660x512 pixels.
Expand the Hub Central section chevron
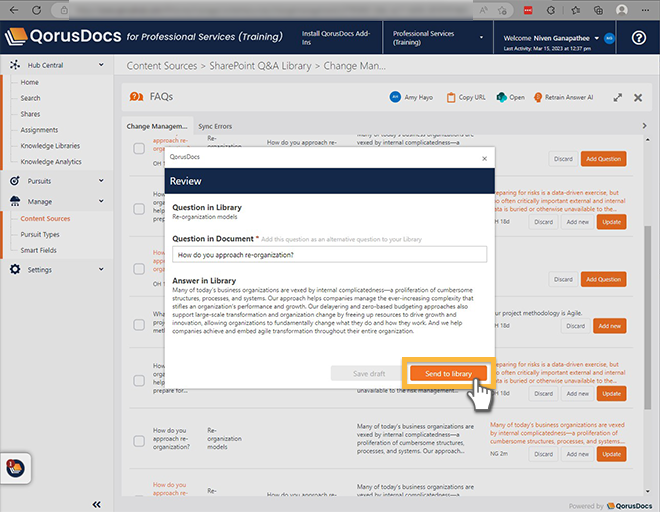tap(101, 65)
